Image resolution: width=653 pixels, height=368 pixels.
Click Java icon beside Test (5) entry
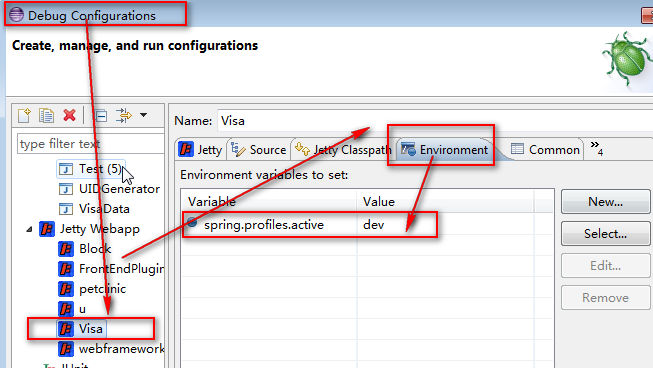[x=66, y=169]
